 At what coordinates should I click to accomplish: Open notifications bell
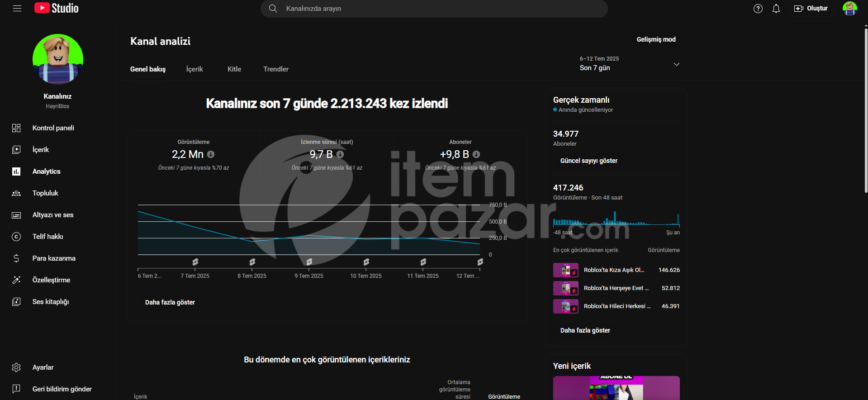[x=776, y=9]
